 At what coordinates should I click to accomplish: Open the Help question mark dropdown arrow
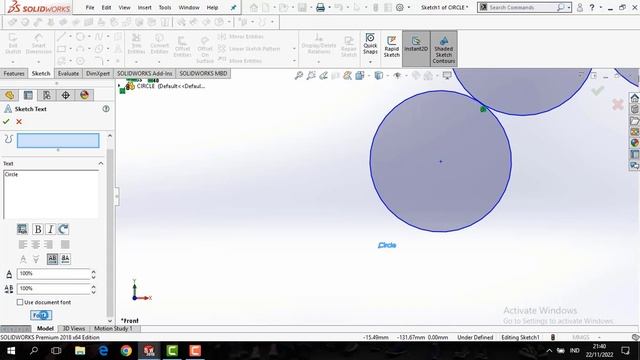tap(600, 7)
